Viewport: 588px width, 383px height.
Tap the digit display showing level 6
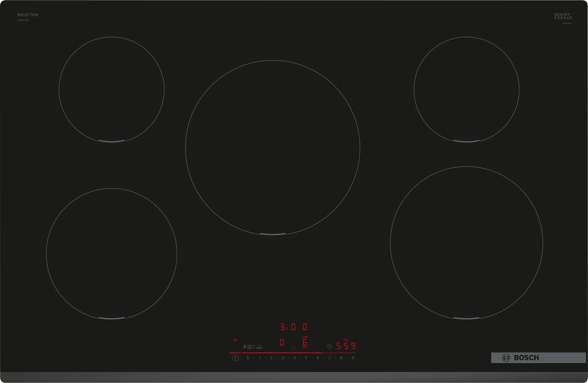coord(305,344)
